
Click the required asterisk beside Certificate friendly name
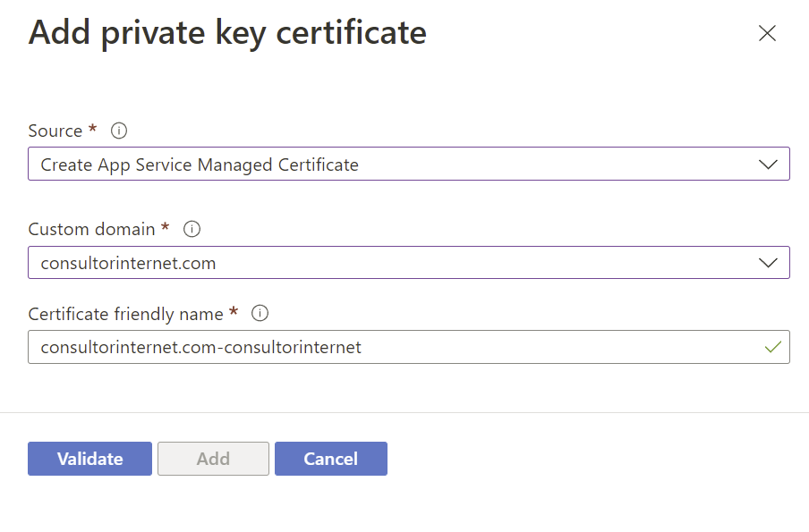tap(234, 310)
